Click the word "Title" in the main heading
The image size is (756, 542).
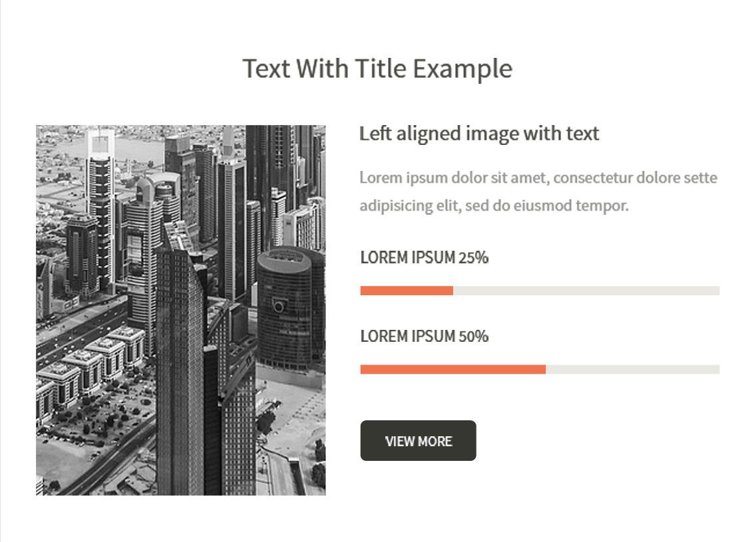(379, 68)
